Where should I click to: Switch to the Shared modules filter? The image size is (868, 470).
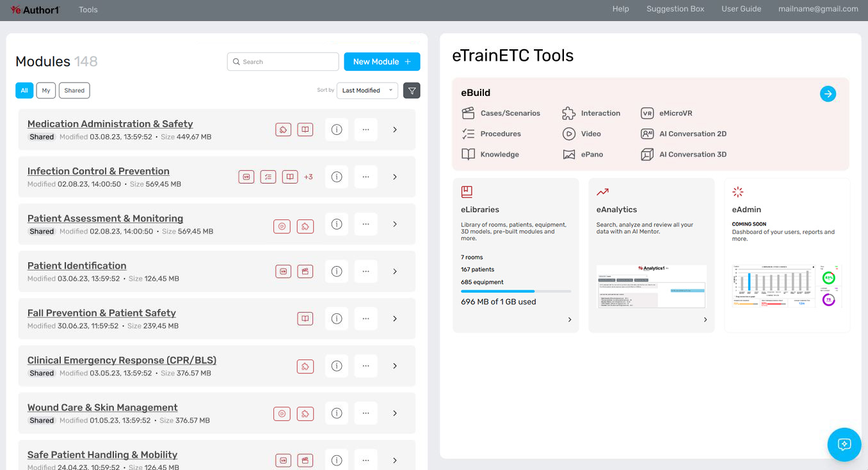[x=74, y=90]
